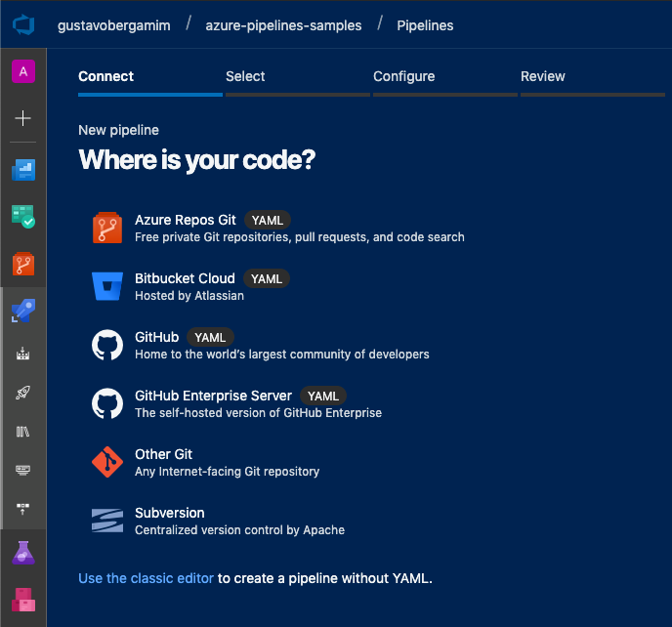Open the Releases rocket outline icon
The height and width of the screenshot is (627, 672).
[x=22, y=393]
